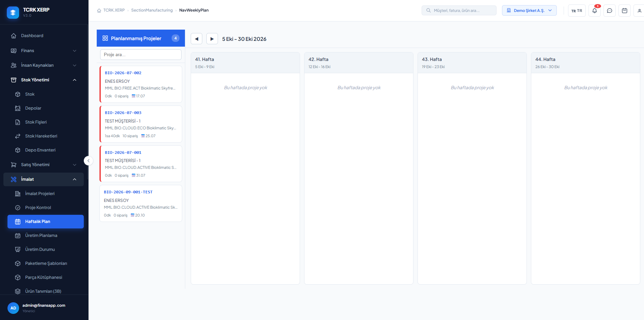
Task: Open Paketleme Şablonları menu item
Action: (x=46, y=263)
